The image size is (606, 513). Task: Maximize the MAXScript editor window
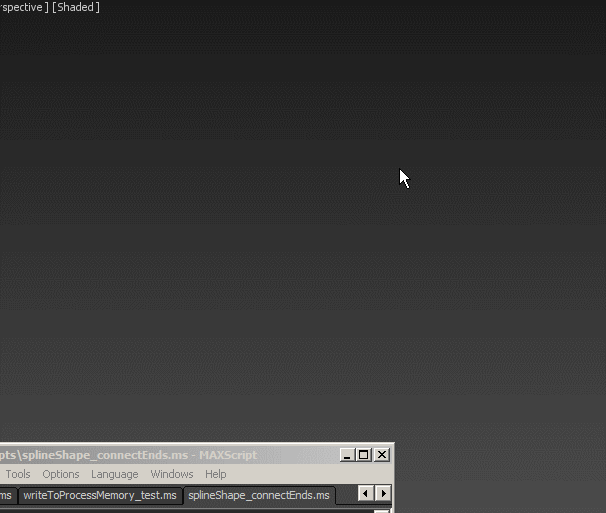click(x=364, y=455)
